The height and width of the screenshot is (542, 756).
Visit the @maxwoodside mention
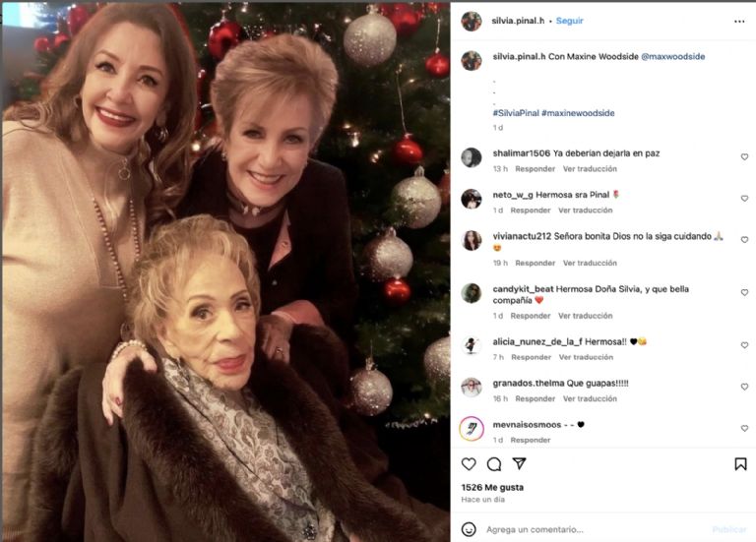[x=672, y=57]
